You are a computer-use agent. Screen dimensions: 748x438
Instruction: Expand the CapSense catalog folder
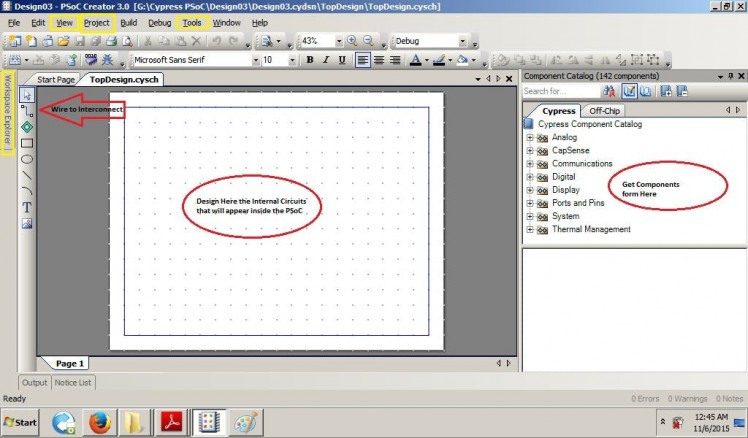point(530,150)
